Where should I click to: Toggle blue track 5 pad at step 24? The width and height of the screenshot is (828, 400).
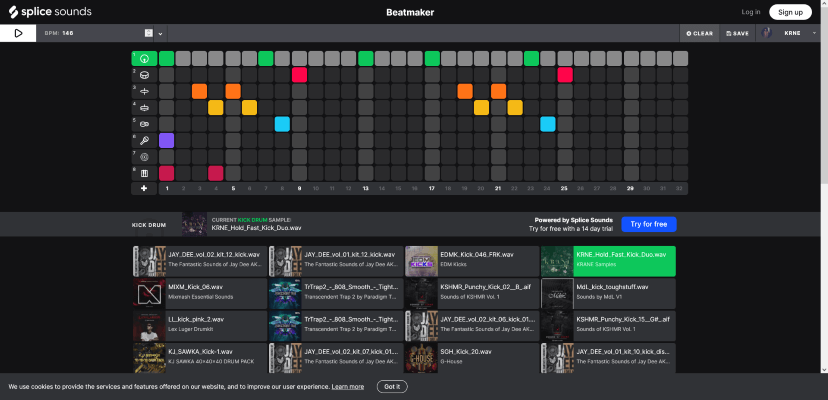pos(548,124)
